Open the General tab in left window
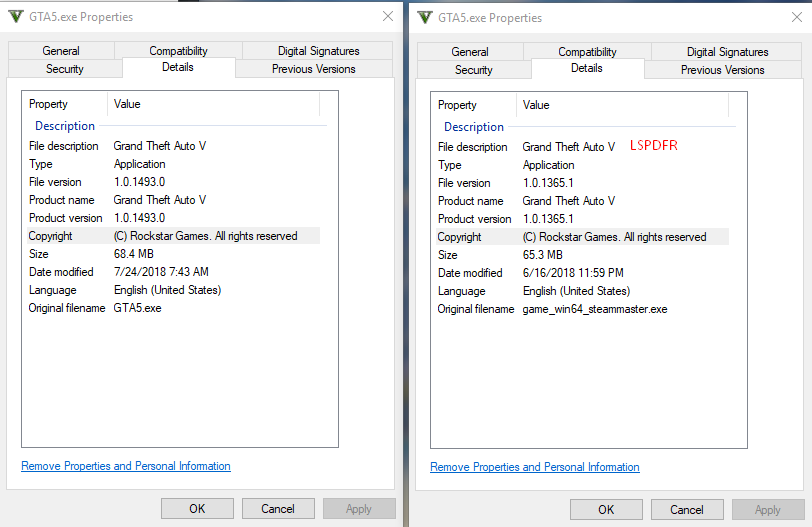Viewport: 812px width, 527px height. [61, 51]
